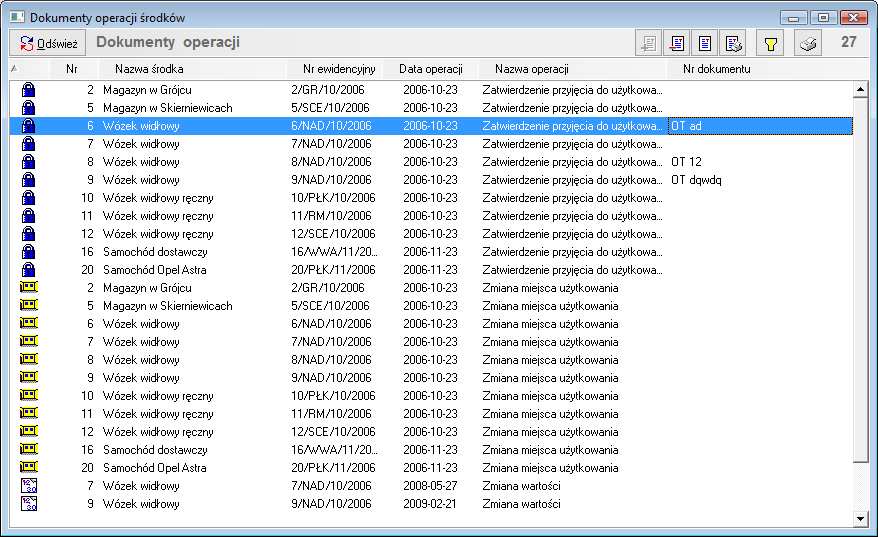Select 16/WWA/11/20... in the Zatwierdzenie row

[x=334, y=251]
